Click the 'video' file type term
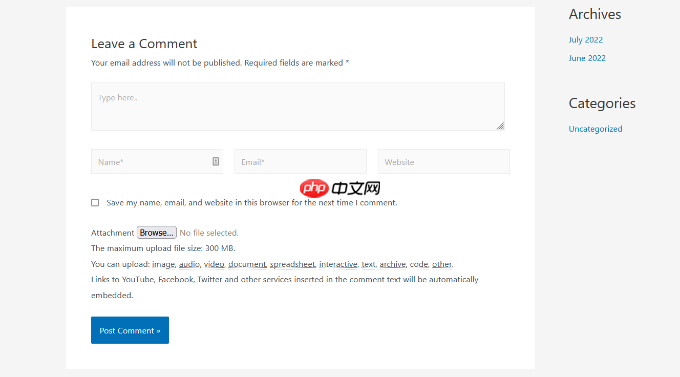Screen dimensions: 680x377 pyautogui.click(x=214, y=264)
